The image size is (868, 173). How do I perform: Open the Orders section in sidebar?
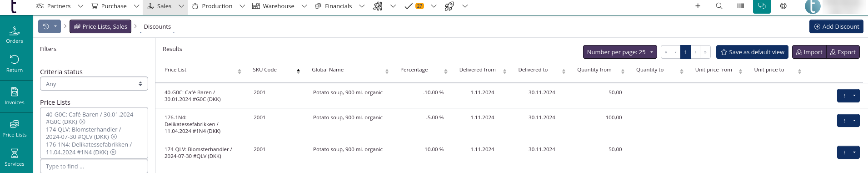click(15, 35)
